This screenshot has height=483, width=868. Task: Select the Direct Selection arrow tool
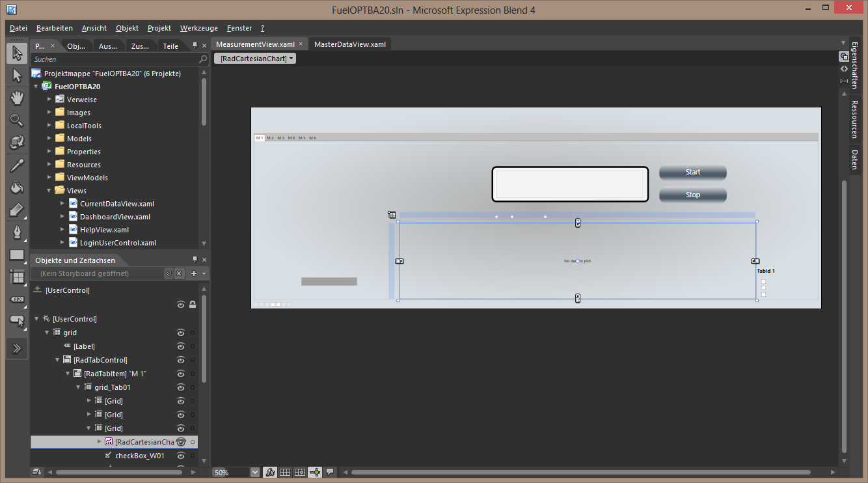coord(17,76)
